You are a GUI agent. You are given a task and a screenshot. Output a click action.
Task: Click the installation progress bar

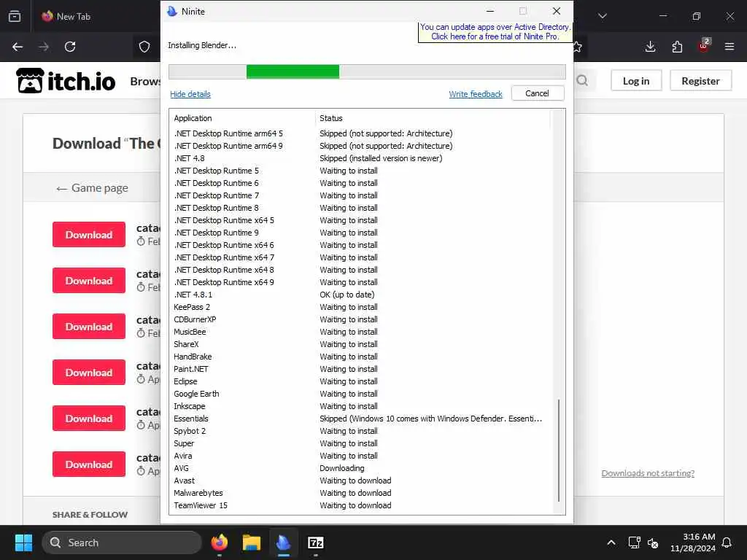click(x=367, y=72)
